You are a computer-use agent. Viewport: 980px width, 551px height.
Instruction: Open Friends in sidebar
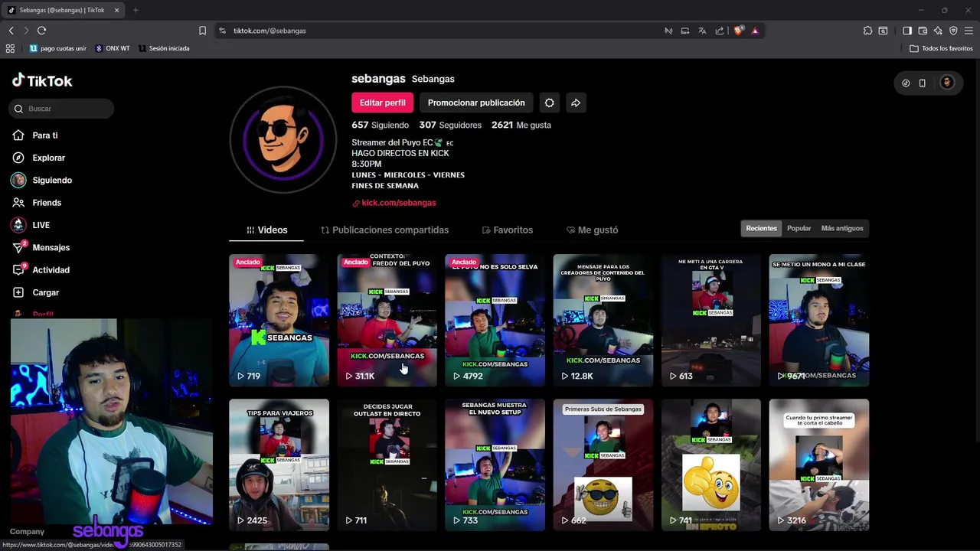[37, 203]
